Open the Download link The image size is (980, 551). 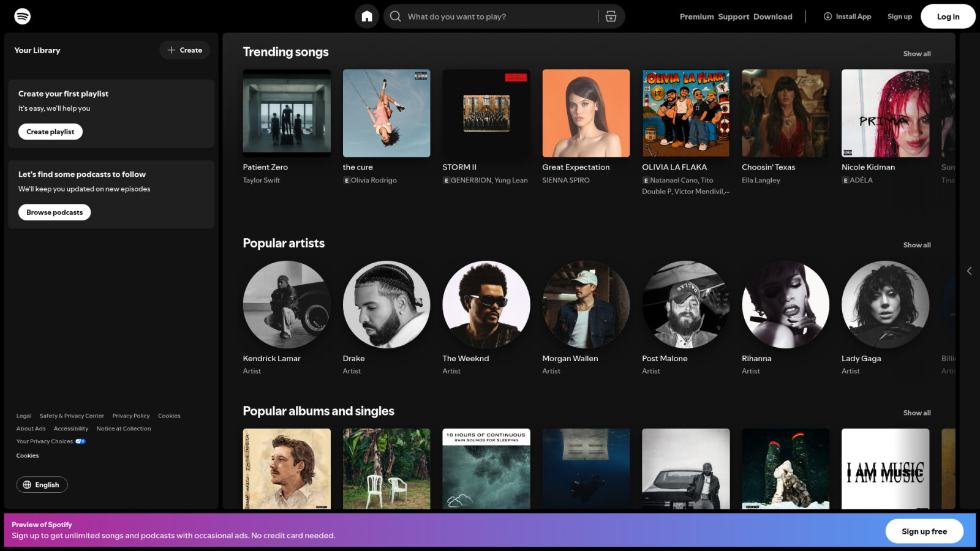[773, 17]
